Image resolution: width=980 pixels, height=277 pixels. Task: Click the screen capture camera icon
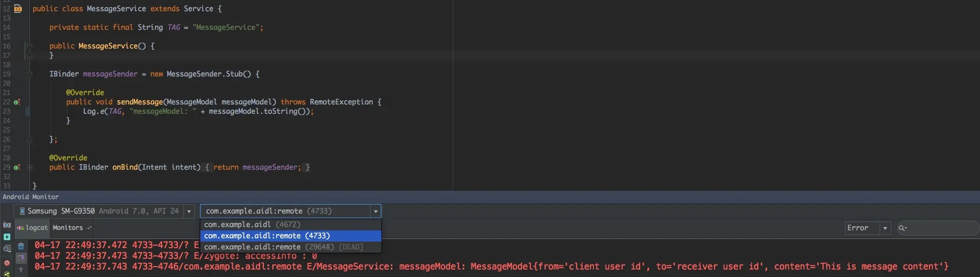point(7,225)
